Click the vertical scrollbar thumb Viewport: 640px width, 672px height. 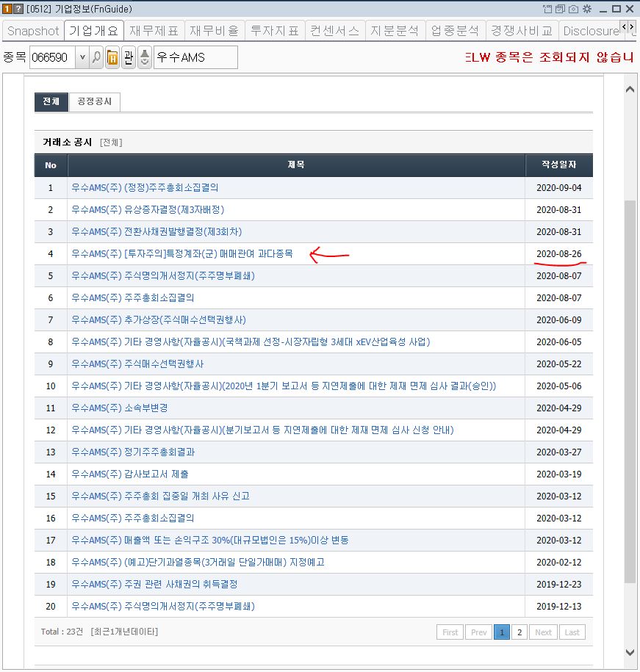630,391
